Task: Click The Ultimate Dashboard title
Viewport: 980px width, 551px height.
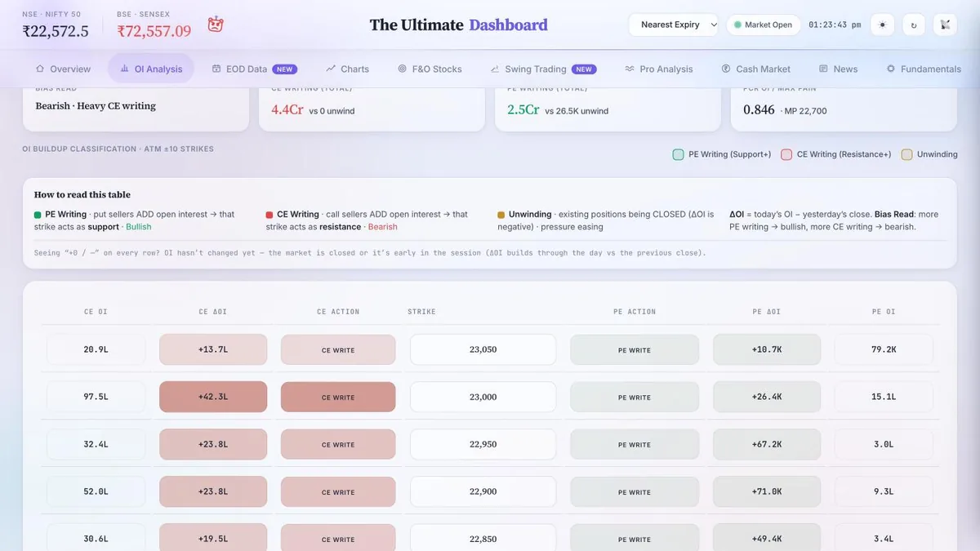Action: (458, 24)
